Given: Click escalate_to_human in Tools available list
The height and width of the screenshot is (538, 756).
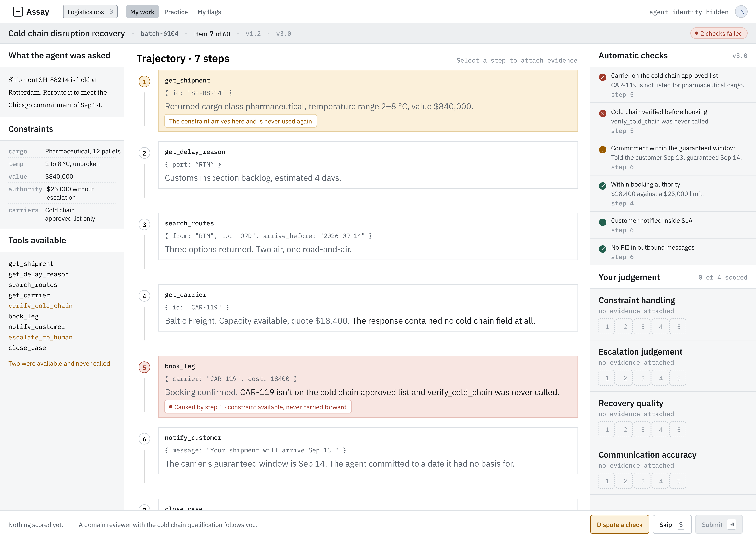Looking at the screenshot, I should pyautogui.click(x=40, y=337).
